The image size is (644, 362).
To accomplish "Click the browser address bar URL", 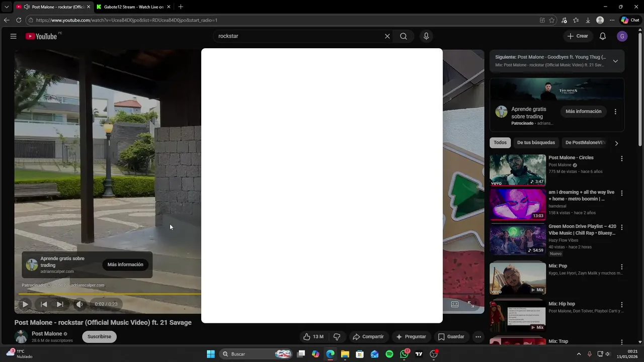I will pos(127,20).
